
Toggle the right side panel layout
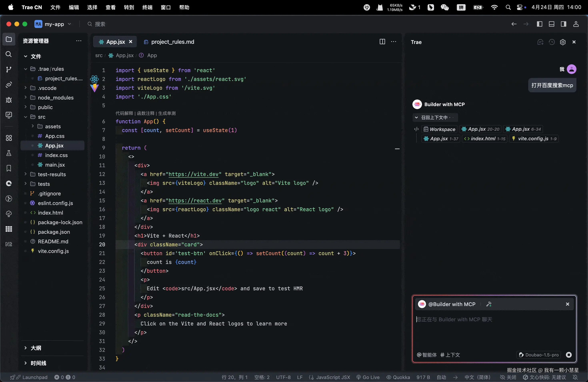(x=563, y=24)
